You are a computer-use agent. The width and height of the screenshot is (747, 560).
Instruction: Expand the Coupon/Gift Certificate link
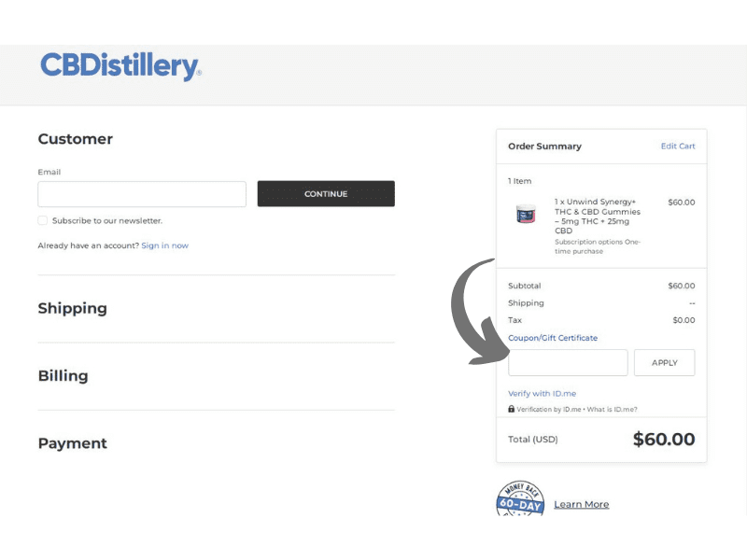553,338
